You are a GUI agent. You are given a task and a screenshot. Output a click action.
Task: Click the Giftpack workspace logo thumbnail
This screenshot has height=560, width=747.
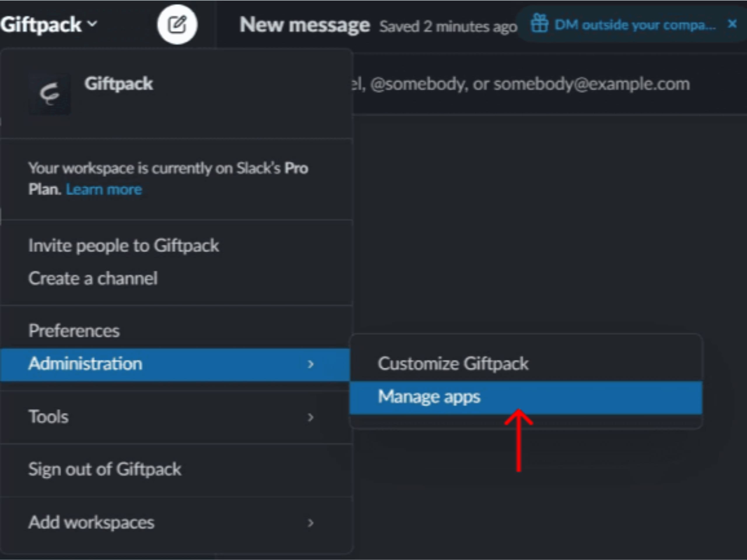[50, 94]
